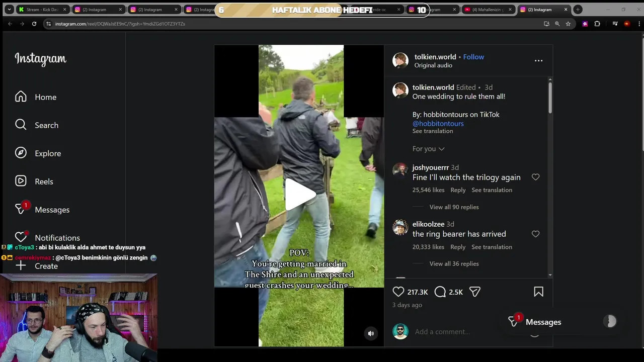Like the reel with the heart icon
Viewport: 644px width, 362px height.
(x=398, y=292)
